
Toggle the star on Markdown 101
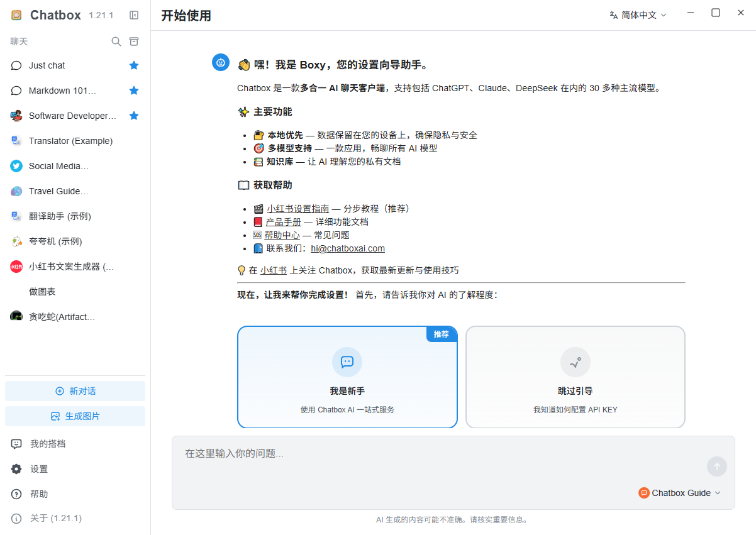click(x=134, y=91)
